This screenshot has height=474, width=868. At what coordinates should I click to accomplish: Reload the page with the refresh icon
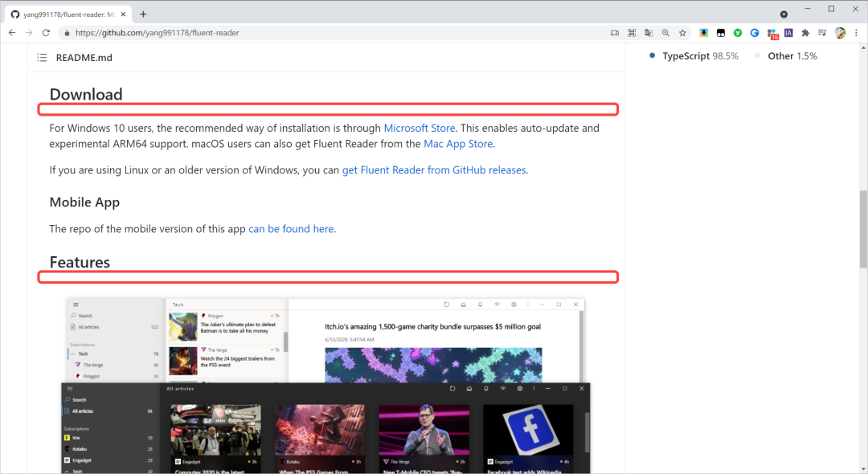tap(46, 33)
